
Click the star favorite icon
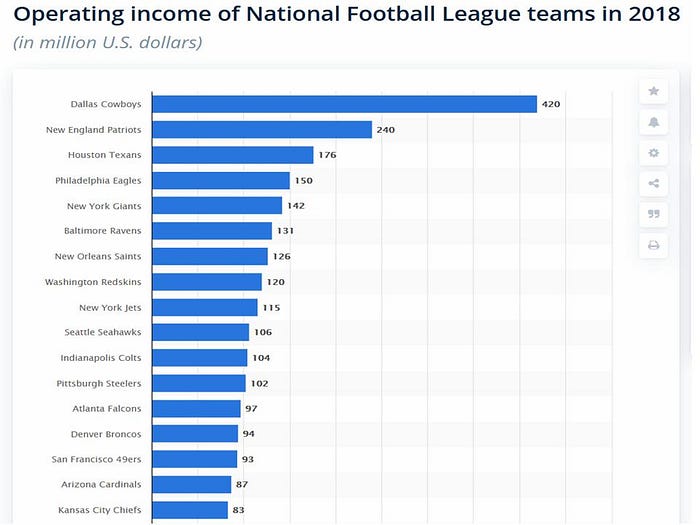click(x=654, y=91)
